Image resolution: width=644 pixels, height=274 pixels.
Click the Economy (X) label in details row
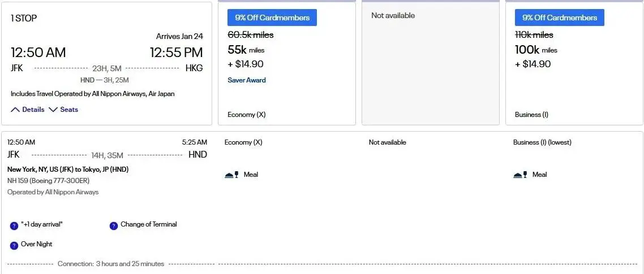pos(243,142)
